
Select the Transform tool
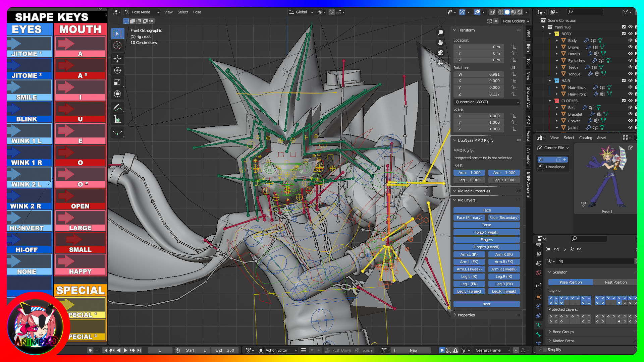[117, 94]
